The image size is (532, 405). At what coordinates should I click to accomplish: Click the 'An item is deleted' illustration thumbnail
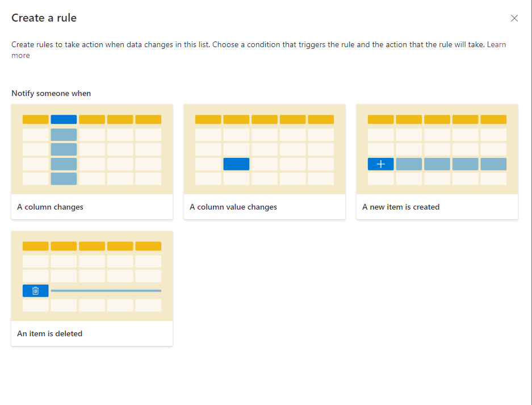click(92, 276)
